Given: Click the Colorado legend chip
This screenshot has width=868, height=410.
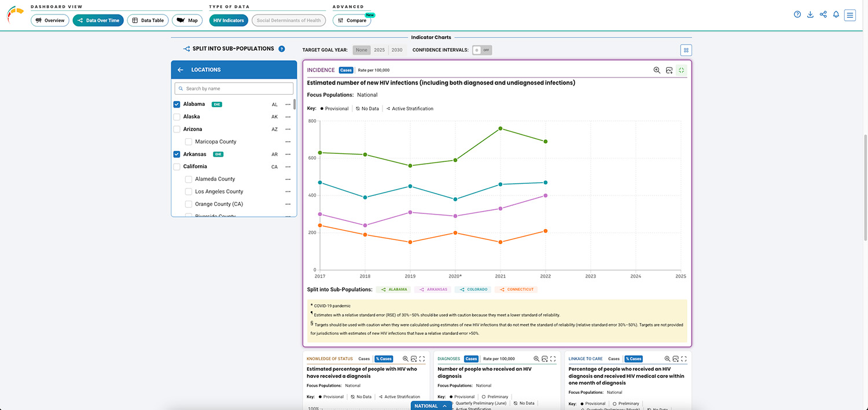Looking at the screenshot, I should (x=472, y=290).
